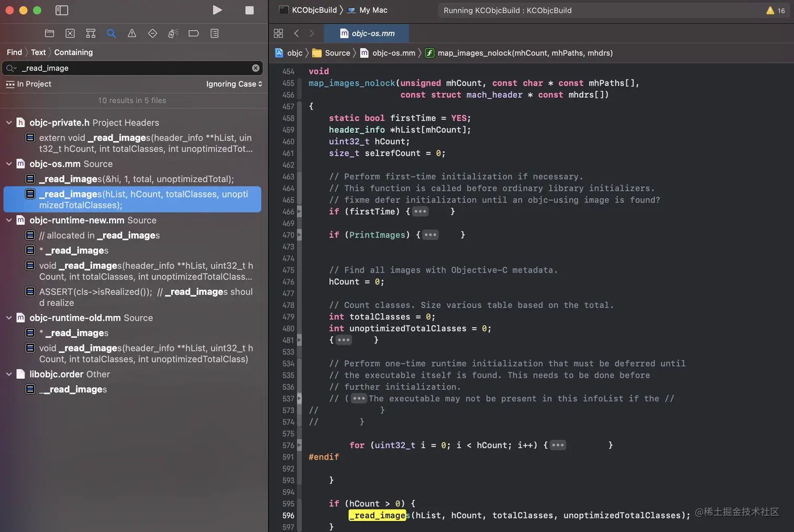This screenshot has height=532, width=794.
Task: Click line number 458 gutter
Action: click(288, 118)
